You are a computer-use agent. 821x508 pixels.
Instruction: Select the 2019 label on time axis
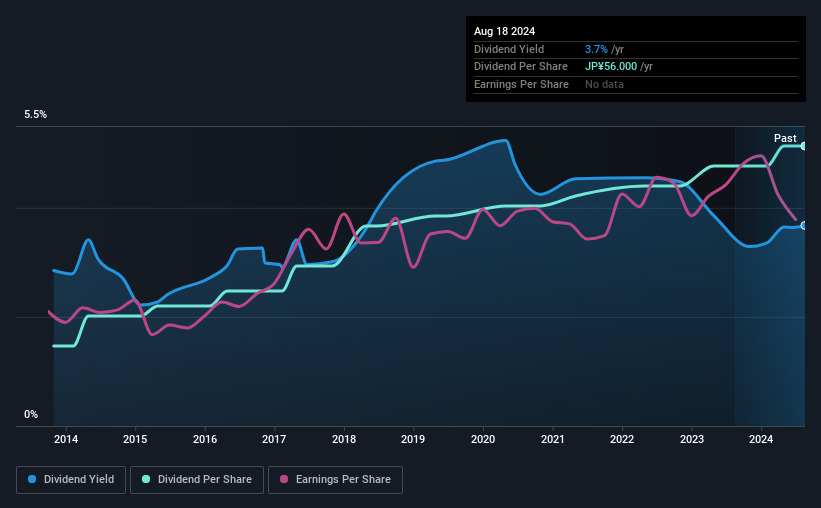point(413,439)
